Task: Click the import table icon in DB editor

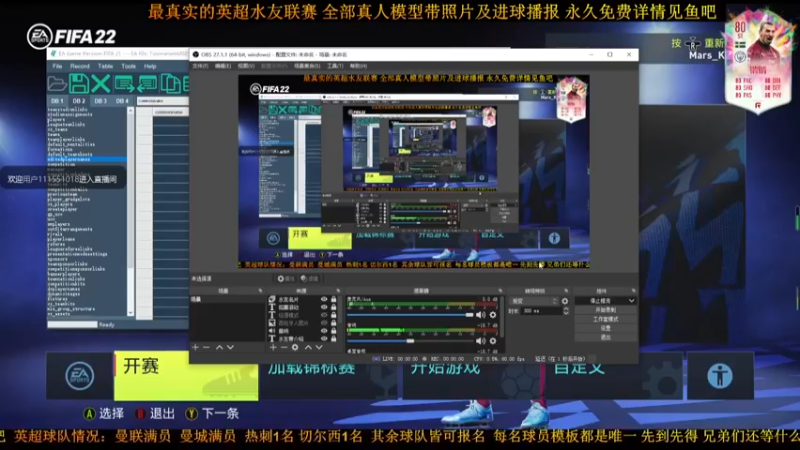Action: [x=147, y=84]
